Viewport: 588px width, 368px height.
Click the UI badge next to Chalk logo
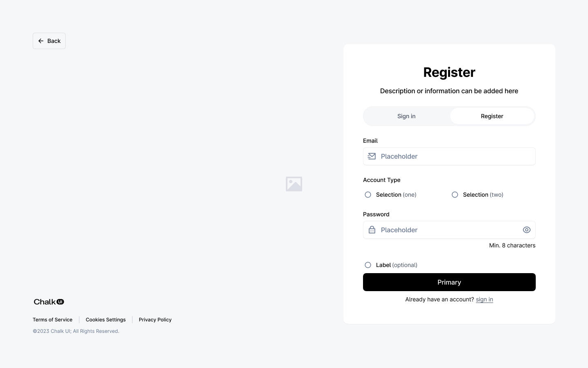[x=60, y=302]
